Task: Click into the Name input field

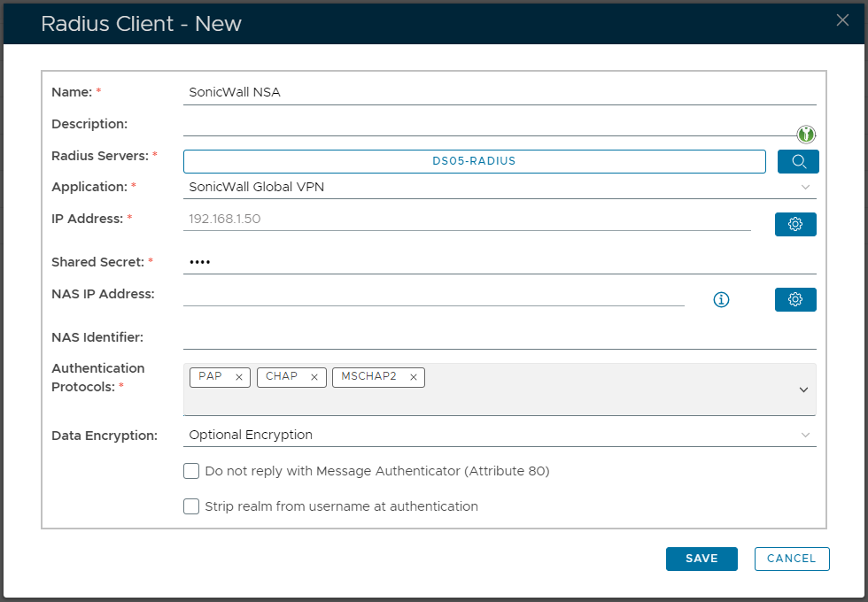Action: (x=500, y=92)
